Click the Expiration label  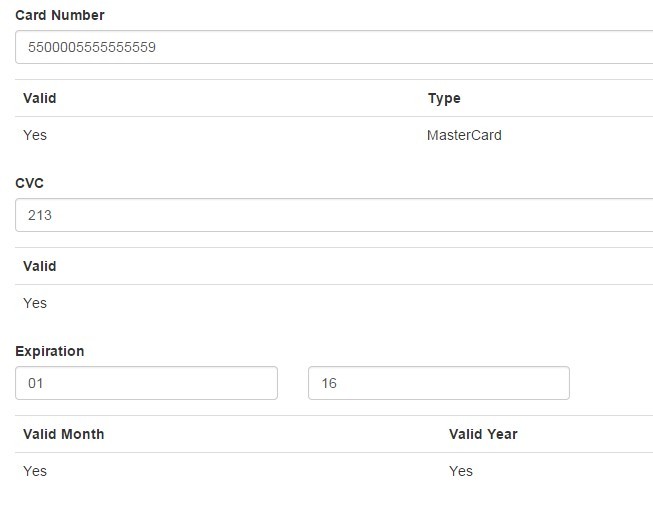[50, 351]
